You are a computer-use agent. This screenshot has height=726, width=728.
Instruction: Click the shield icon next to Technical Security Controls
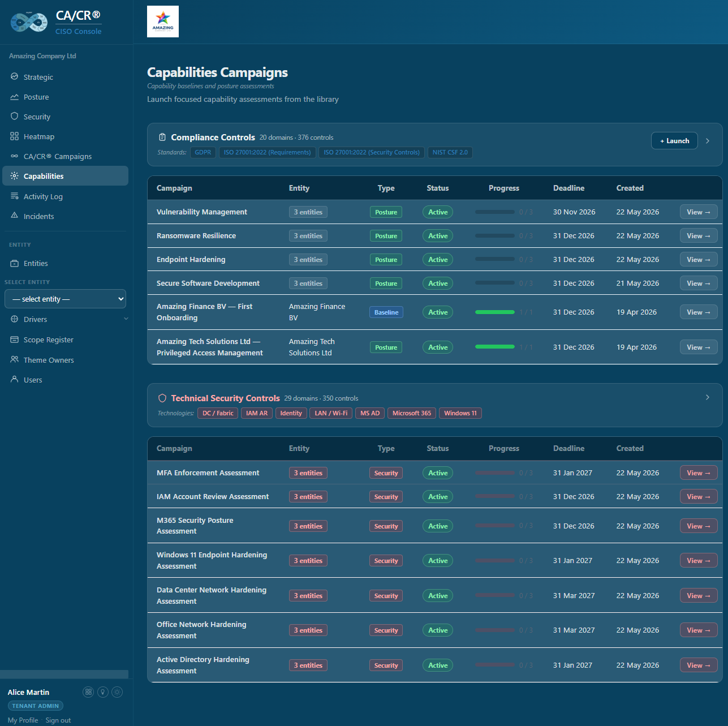162,398
